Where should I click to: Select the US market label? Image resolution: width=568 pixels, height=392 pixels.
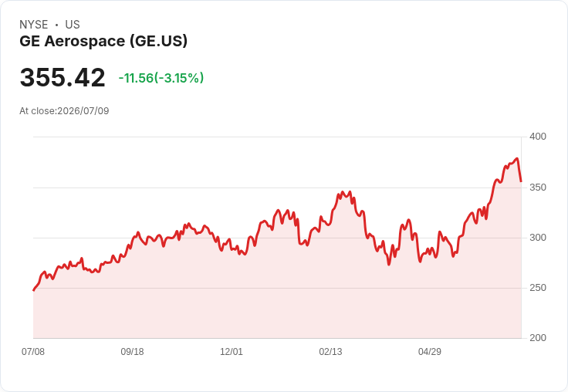pos(73,25)
